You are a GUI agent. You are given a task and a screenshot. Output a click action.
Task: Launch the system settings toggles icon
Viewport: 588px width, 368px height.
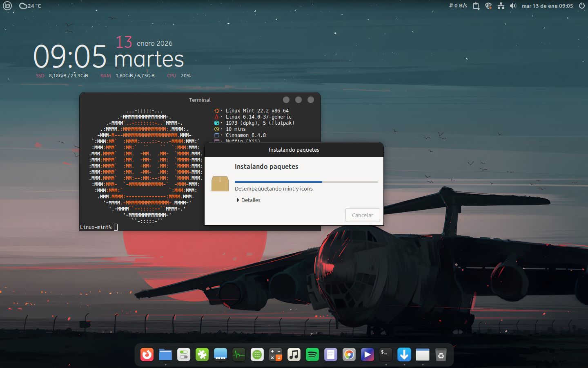pos(184,355)
